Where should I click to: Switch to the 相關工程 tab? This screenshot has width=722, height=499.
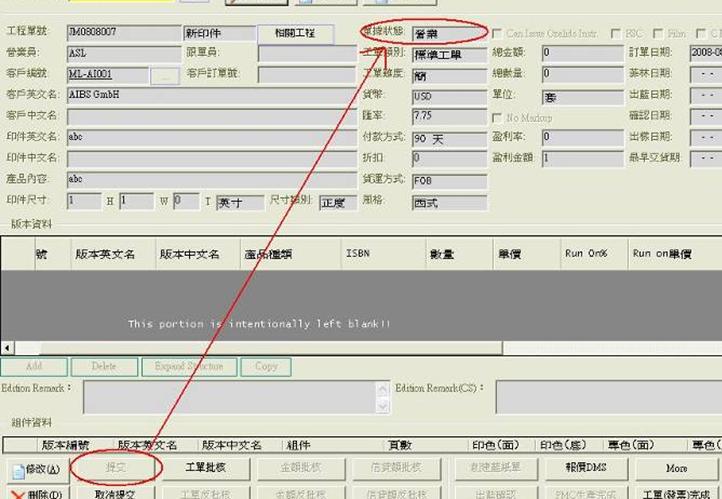pos(295,33)
